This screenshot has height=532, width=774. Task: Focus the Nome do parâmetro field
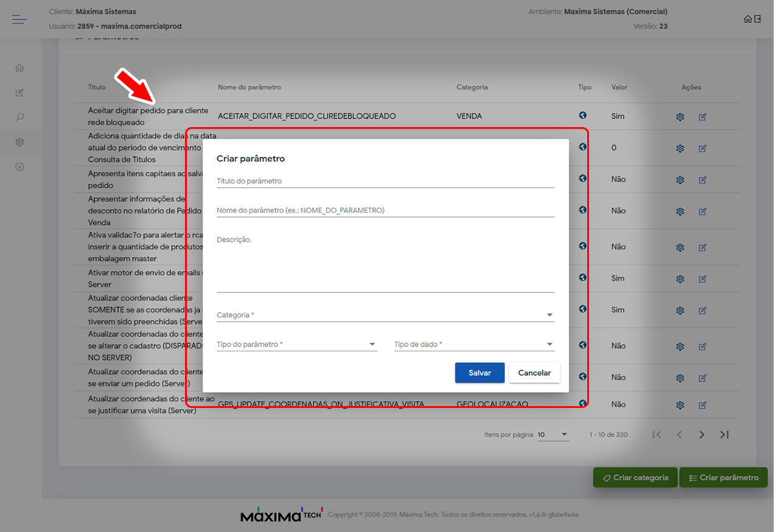(x=386, y=210)
